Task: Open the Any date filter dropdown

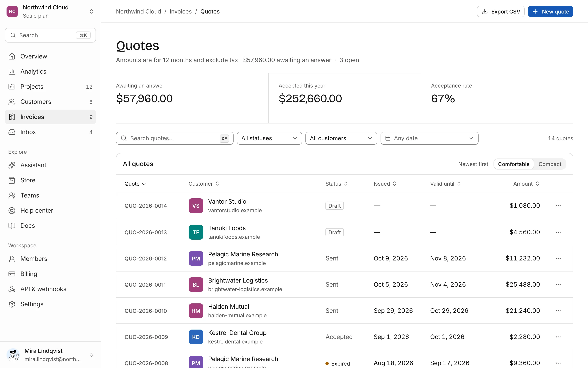Action: 429,138
